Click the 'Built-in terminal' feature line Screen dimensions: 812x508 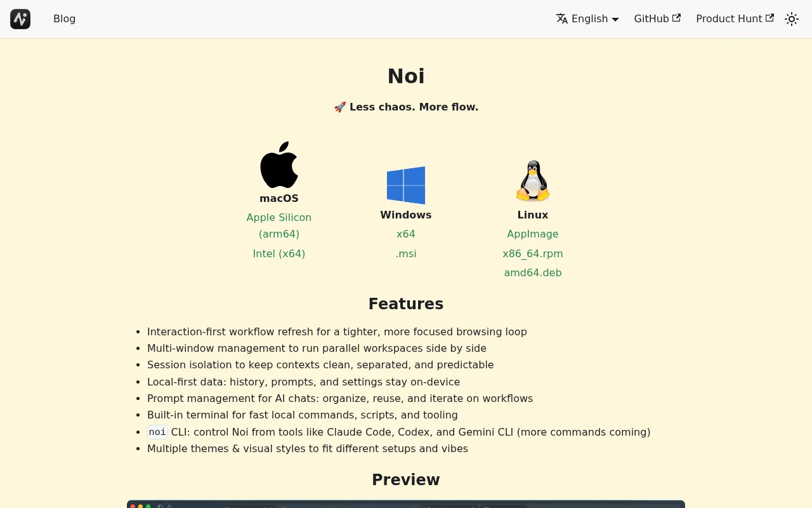tap(303, 415)
